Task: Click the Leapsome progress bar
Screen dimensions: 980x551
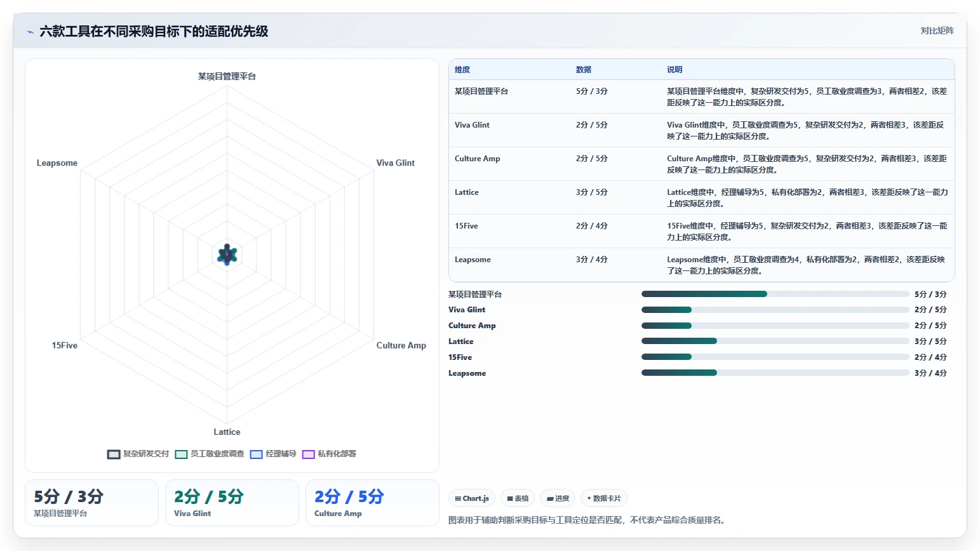Action: pos(775,373)
